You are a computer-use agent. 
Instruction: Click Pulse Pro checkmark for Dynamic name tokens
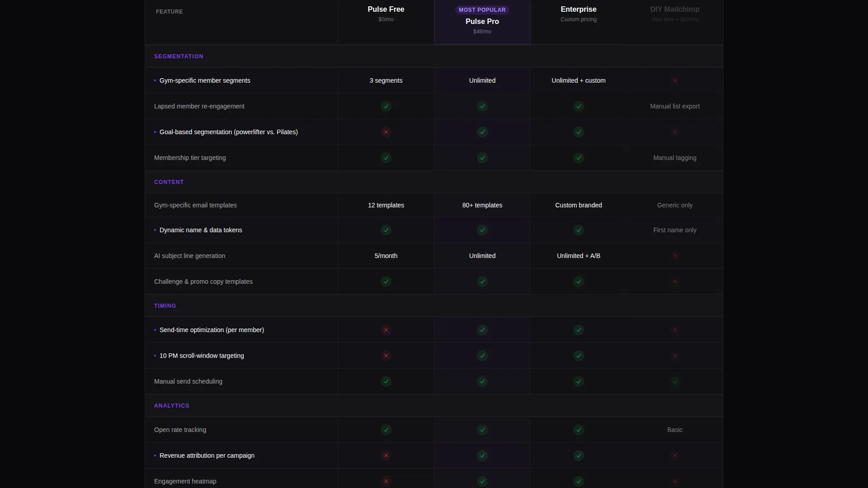tap(482, 230)
